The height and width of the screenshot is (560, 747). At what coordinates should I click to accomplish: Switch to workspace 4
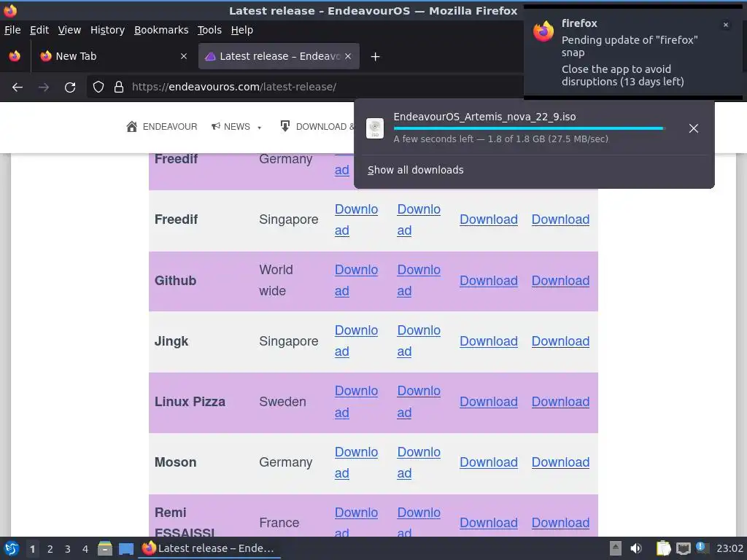coord(85,549)
